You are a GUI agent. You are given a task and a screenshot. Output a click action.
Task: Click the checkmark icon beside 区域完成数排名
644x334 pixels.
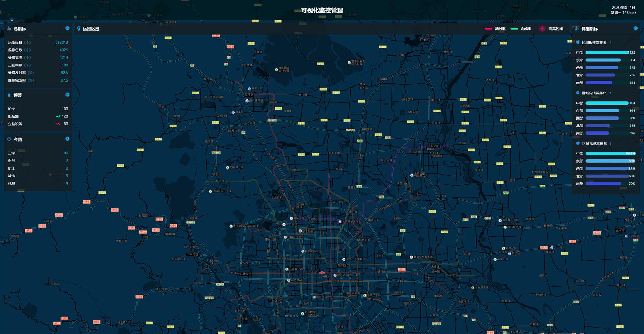pos(578,93)
